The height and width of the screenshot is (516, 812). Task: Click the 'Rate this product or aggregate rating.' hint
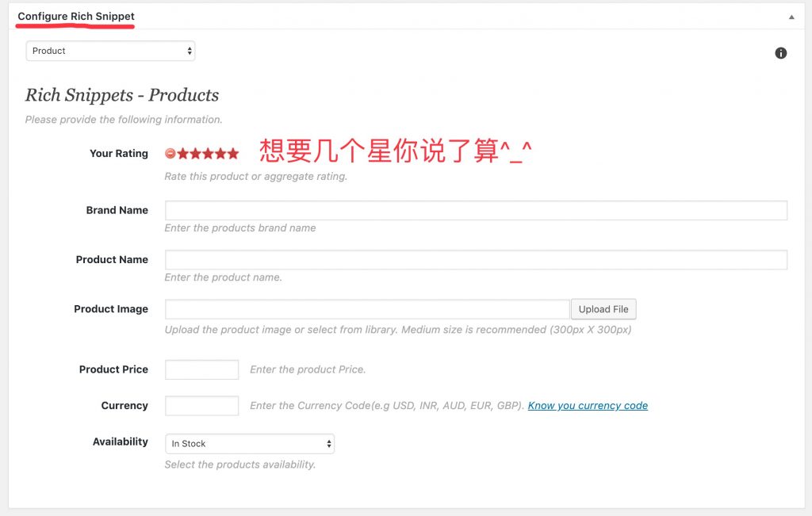256,177
